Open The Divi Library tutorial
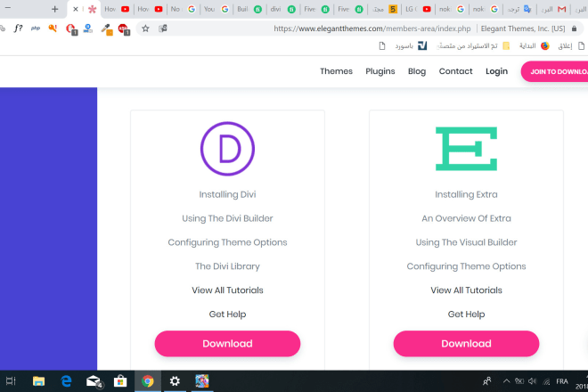This screenshot has height=392, width=588. coord(227,266)
